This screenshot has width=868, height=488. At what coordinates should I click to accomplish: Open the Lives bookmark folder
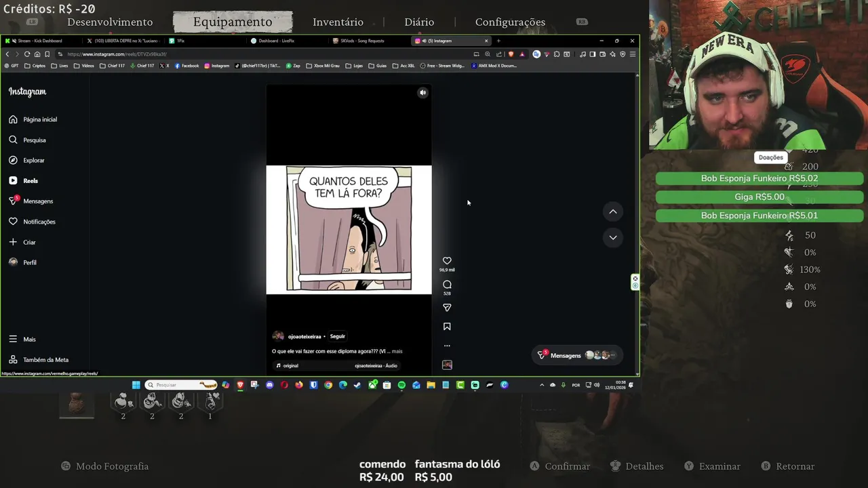[x=60, y=66]
